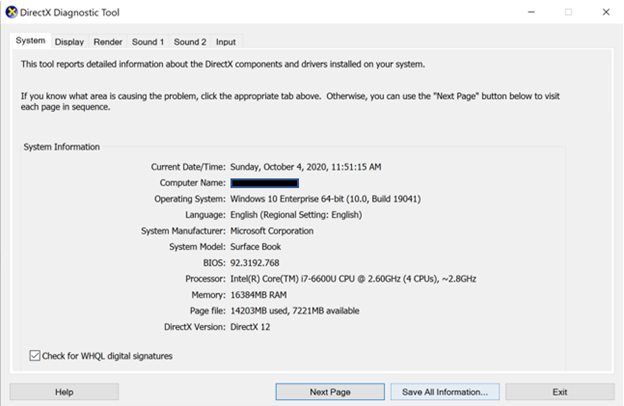The image size is (624, 406).
Task: Click the Intel Core i7-6600U processor value
Action: point(353,279)
